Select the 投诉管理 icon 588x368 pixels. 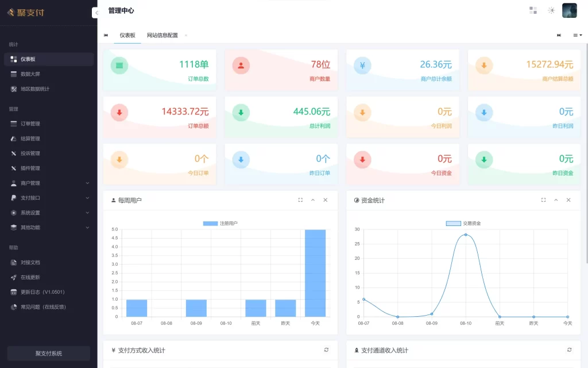(13, 153)
